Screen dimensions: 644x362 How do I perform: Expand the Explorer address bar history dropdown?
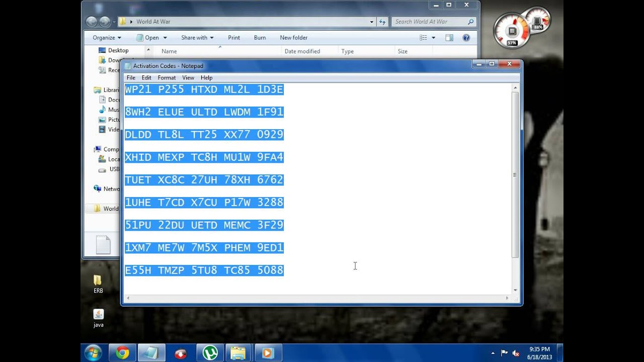pos(372,22)
